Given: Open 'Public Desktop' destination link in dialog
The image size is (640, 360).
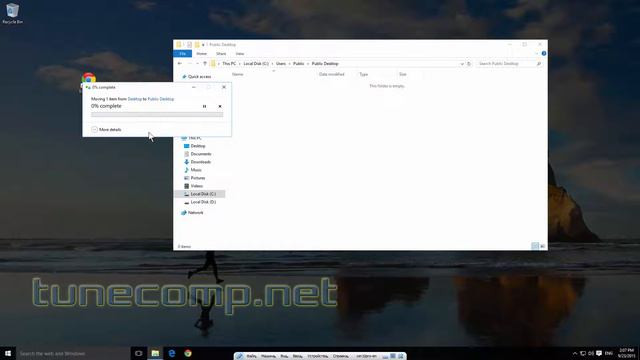Looking at the screenshot, I should (x=161, y=99).
